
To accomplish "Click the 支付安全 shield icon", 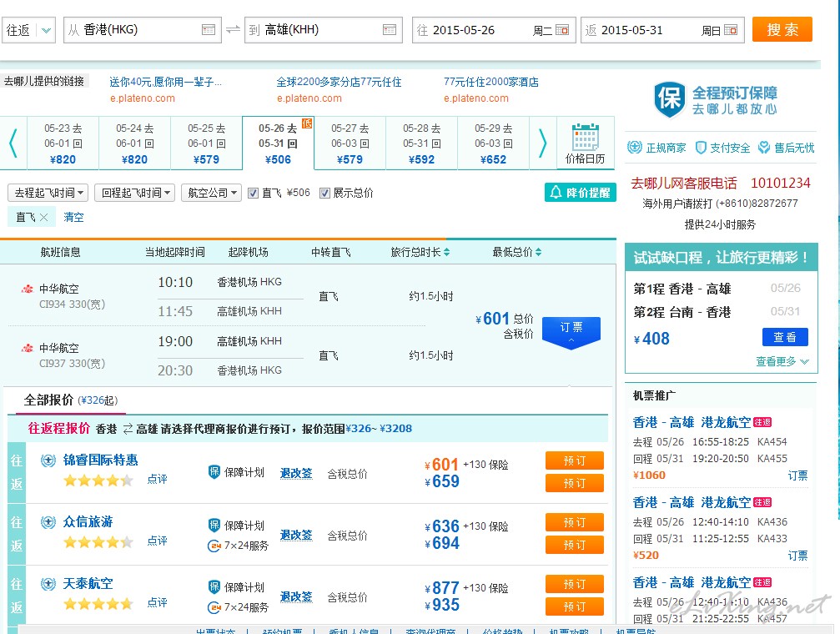I will pos(700,148).
